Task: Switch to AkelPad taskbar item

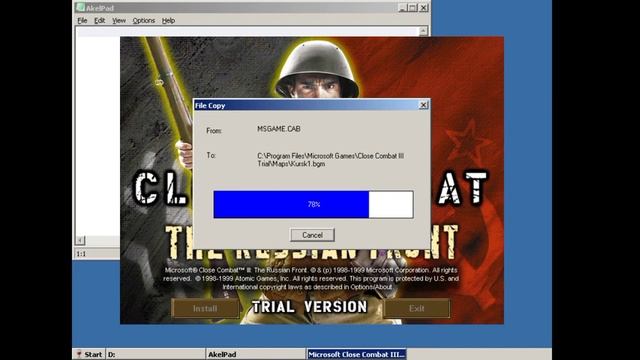Action: tap(256, 354)
